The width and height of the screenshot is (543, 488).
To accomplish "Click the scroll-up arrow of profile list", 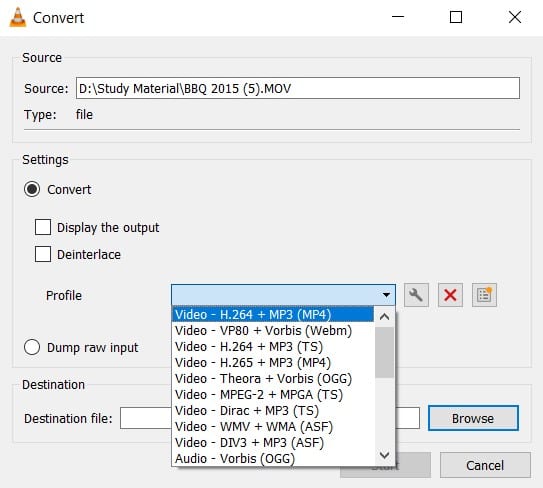I will click(x=384, y=317).
